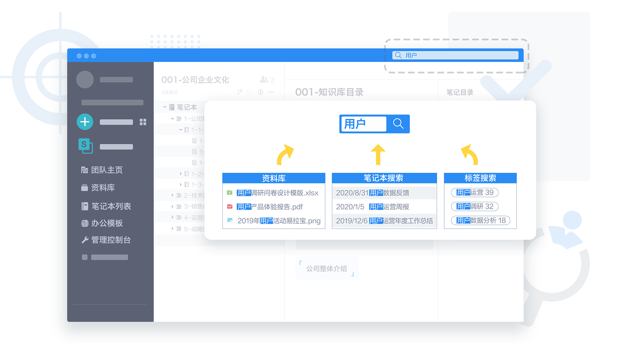644x344 pixels.
Task: Expand the 2-技术 folder in tree
Action: 172,195
